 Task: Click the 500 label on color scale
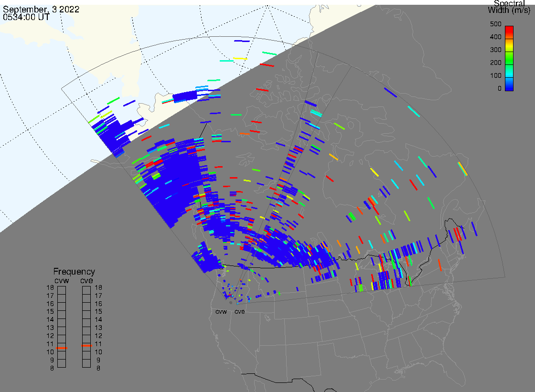pos(495,24)
